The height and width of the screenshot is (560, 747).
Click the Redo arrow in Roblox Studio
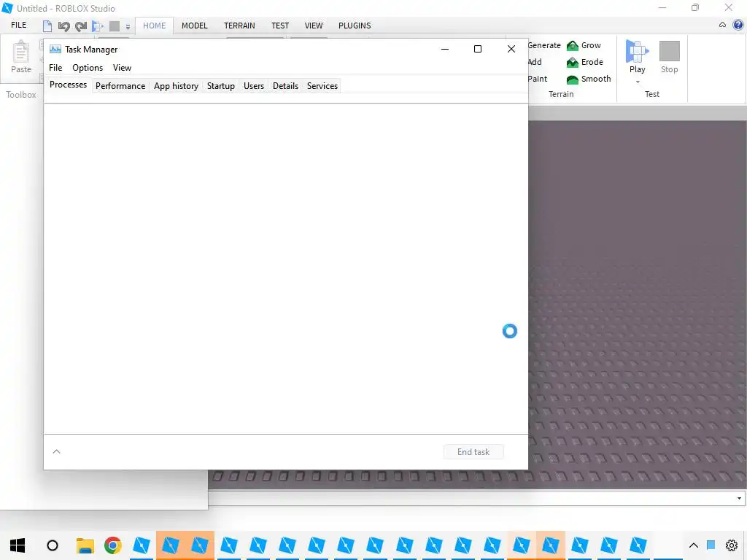click(81, 26)
